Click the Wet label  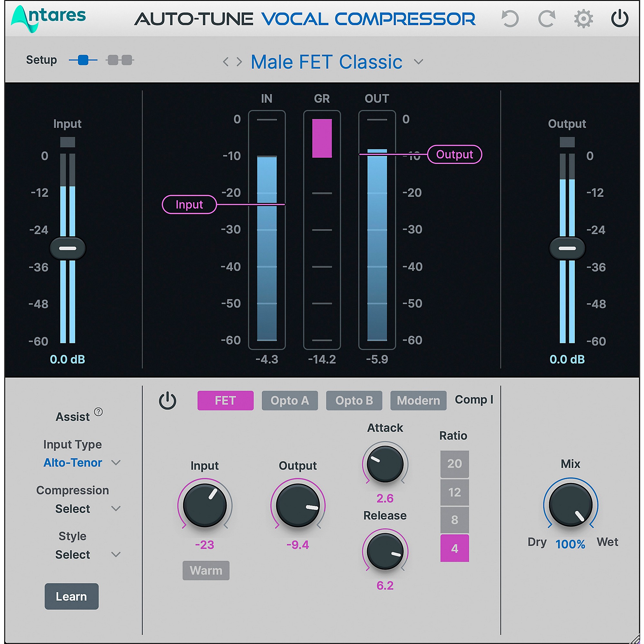[x=607, y=542]
